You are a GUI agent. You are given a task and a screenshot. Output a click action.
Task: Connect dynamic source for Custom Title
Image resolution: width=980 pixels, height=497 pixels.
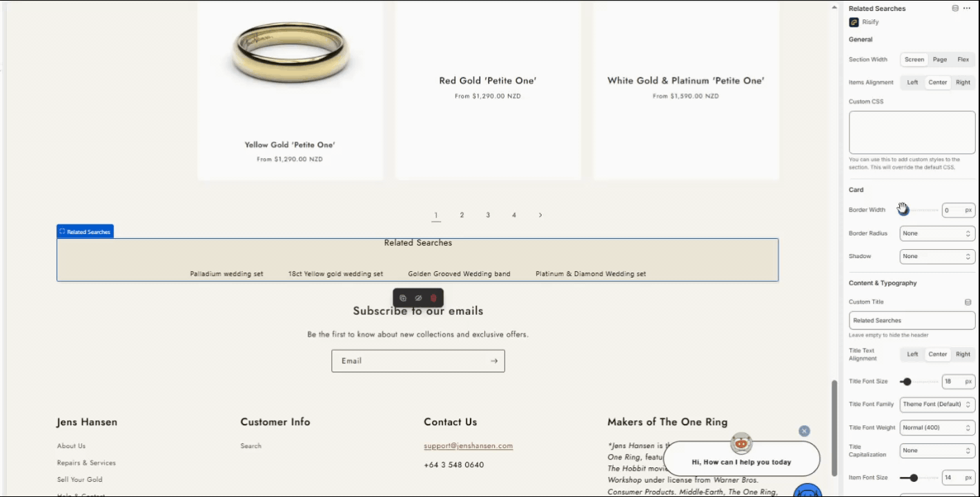pyautogui.click(x=968, y=302)
